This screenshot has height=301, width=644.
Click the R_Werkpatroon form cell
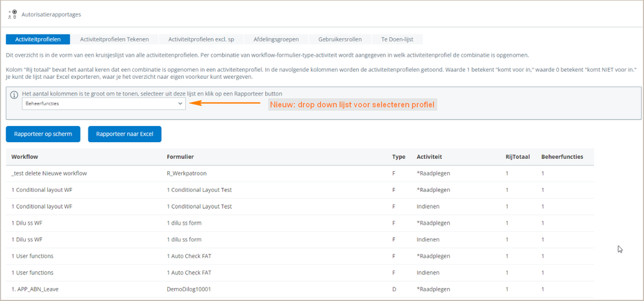pos(186,174)
